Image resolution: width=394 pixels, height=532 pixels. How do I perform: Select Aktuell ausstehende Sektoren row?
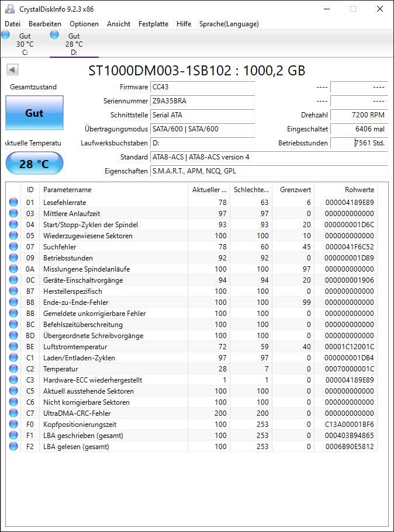[x=192, y=391]
